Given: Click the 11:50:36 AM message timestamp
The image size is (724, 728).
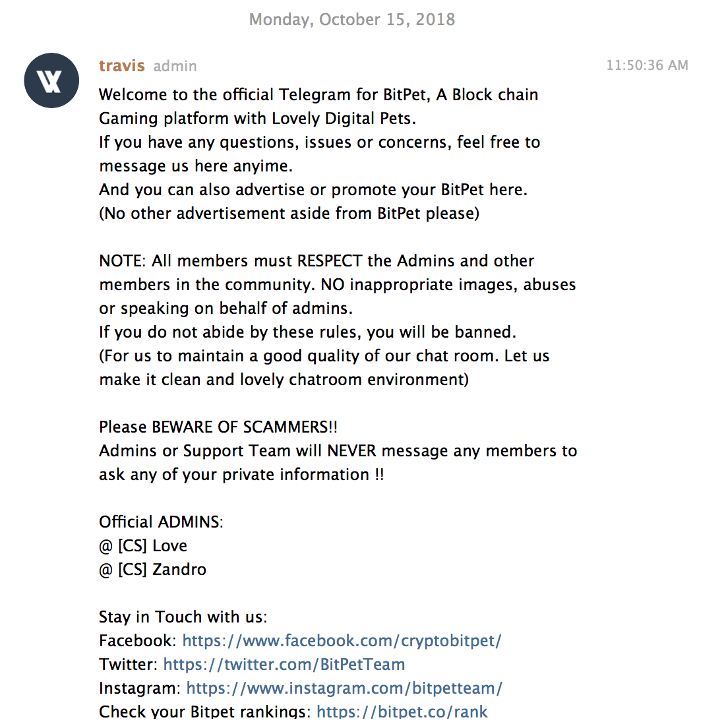Looking at the screenshot, I should pyautogui.click(x=647, y=65).
